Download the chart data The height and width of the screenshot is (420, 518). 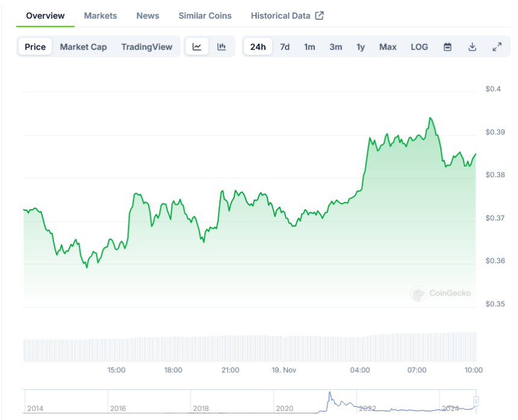(x=472, y=46)
